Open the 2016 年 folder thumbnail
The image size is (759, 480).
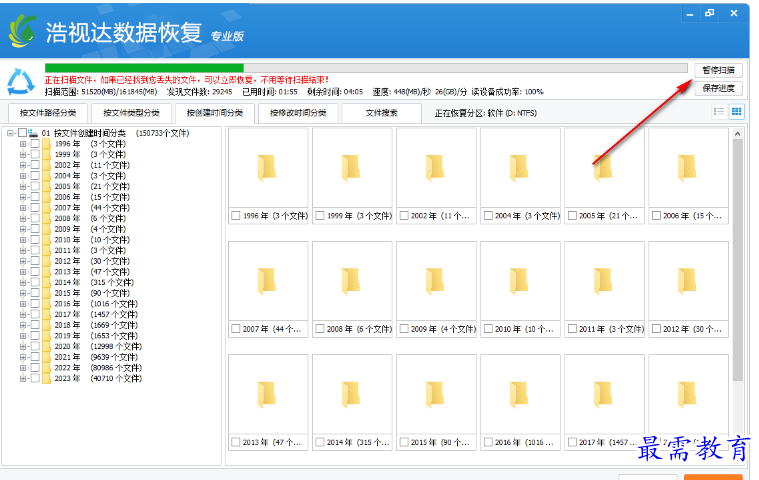click(x=520, y=394)
